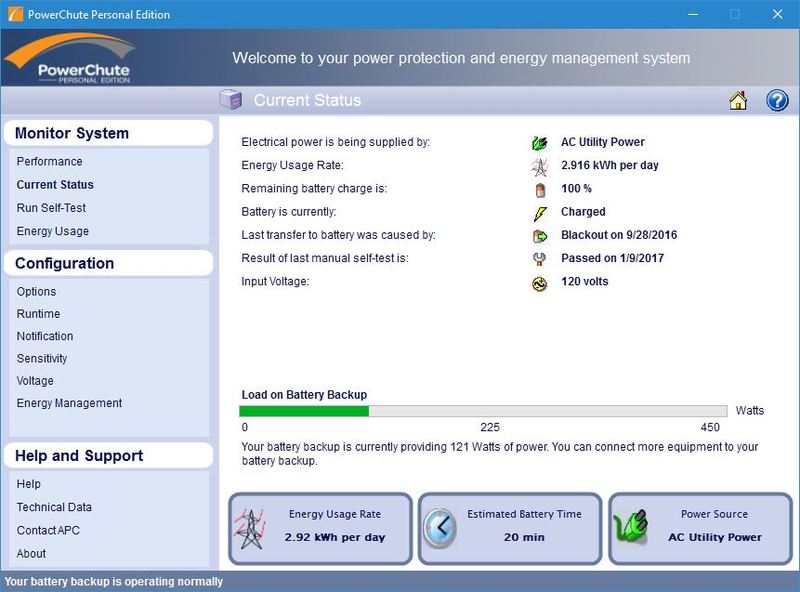Click the Load on Battery Backup bar
Screen dimensions: 800x592
(483, 411)
